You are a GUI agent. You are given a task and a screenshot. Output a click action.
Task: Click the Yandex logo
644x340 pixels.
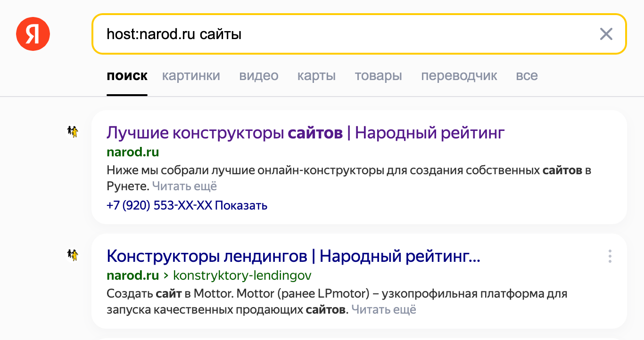(33, 33)
